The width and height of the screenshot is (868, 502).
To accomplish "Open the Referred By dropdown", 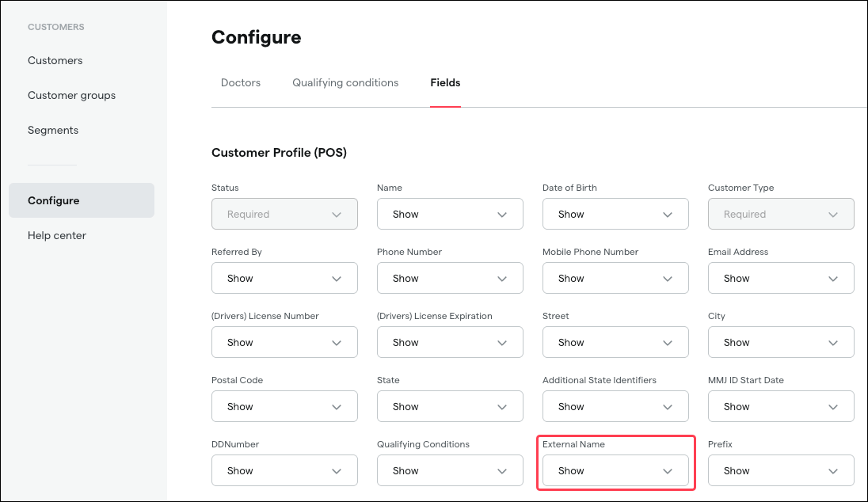I will coord(284,278).
